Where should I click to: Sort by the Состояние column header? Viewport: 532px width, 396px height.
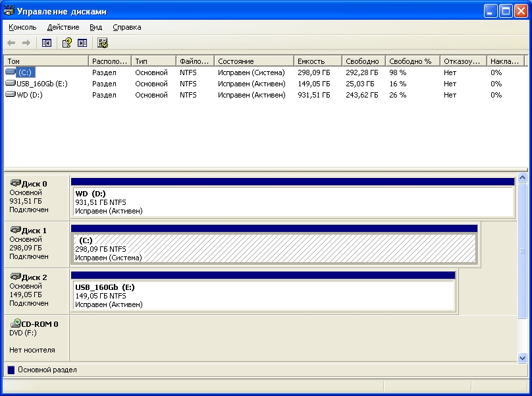254,61
